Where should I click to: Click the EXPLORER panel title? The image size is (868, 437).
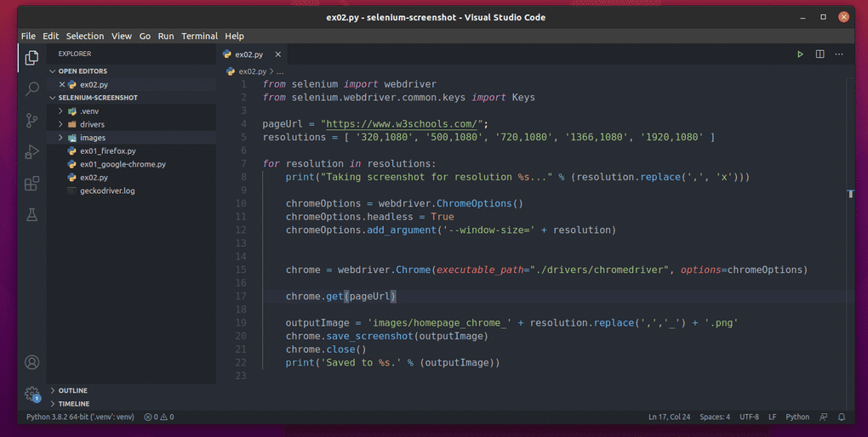pyautogui.click(x=75, y=54)
